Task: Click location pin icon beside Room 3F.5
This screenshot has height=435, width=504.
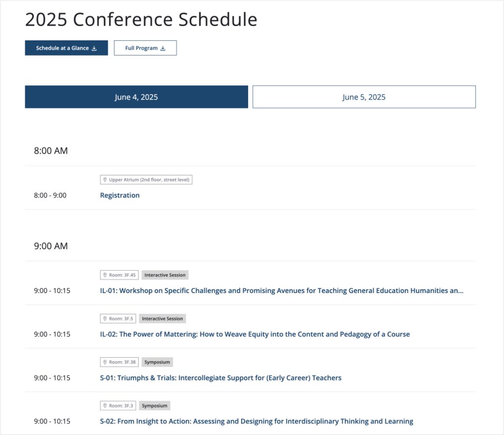Action: [105, 319]
